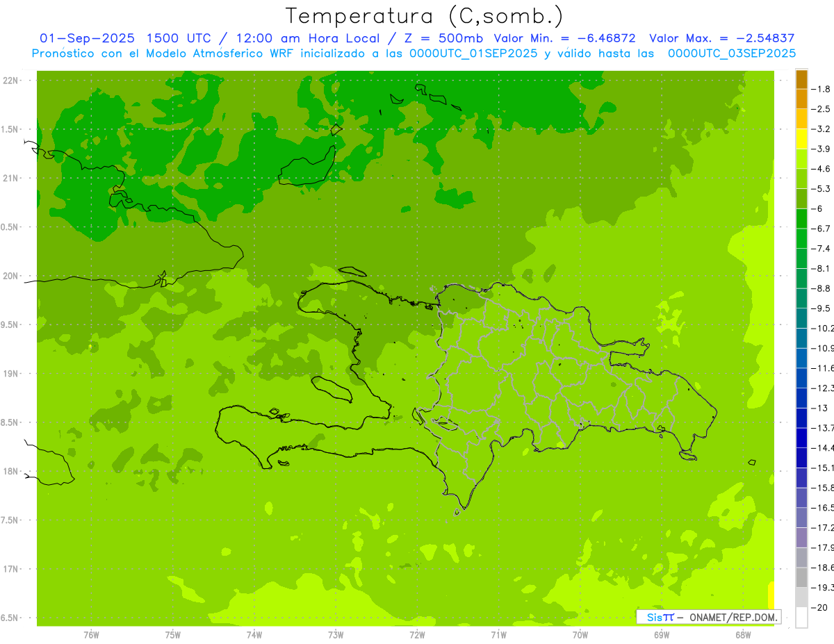Click the "-20" colorbar label
The width and height of the screenshot is (834, 644).
click(819, 608)
